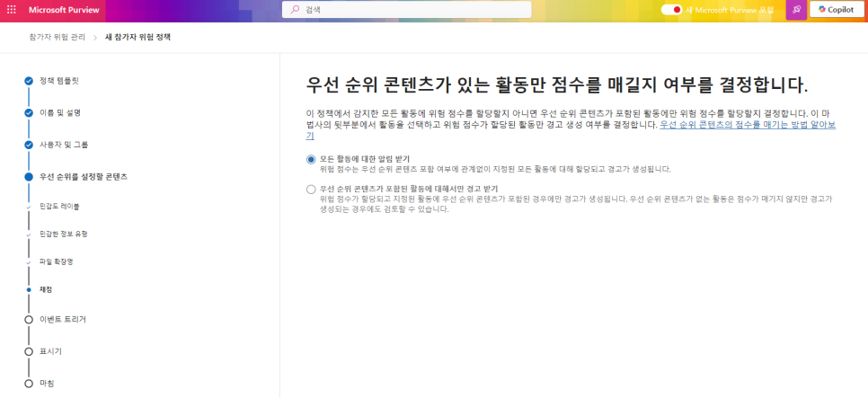
Task: Go to the 사용자 및 그룹 step
Action: [x=64, y=145]
